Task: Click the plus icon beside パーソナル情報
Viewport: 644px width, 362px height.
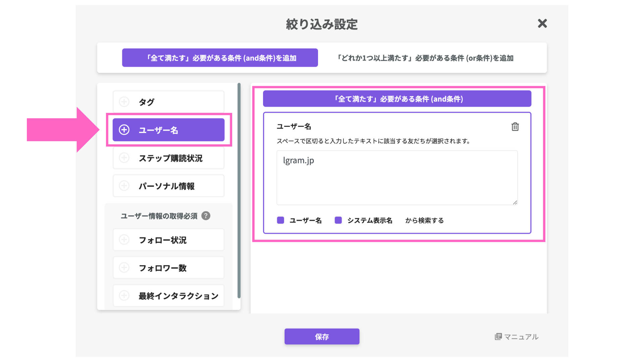Action: pos(124,186)
